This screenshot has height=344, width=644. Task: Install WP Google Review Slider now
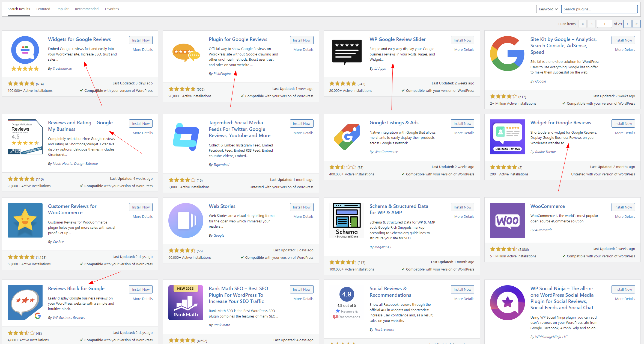coord(462,40)
